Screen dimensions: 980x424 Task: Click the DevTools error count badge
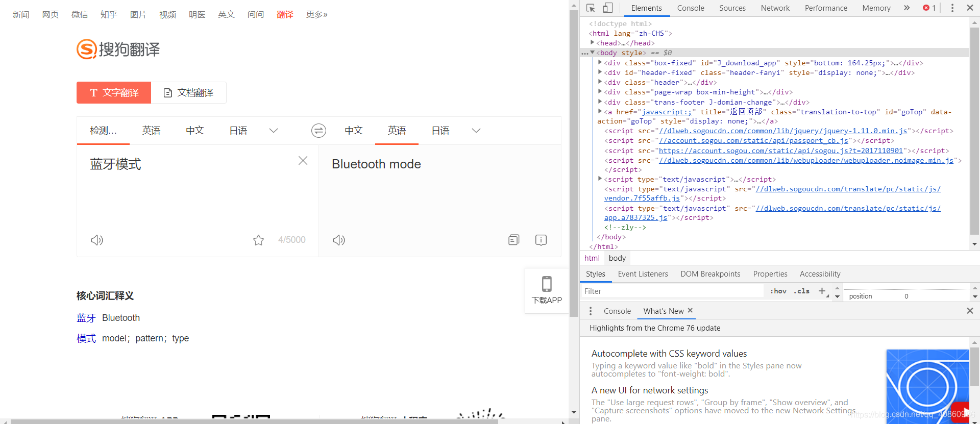pos(929,8)
